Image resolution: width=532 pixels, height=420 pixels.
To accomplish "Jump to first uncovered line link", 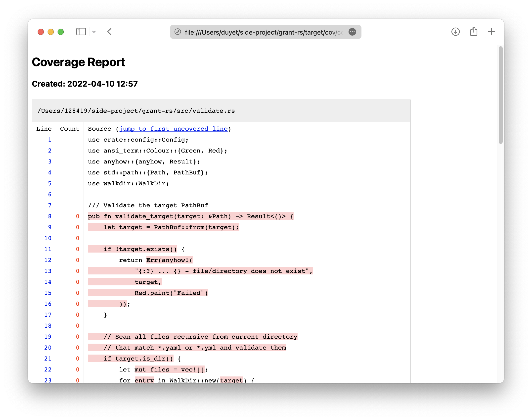I will click(x=173, y=129).
